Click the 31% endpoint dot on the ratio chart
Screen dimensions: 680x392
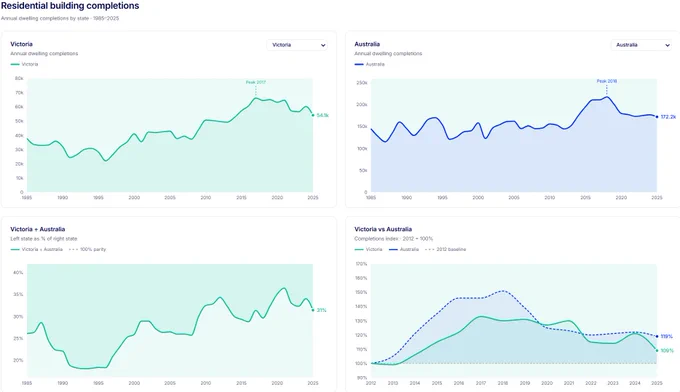click(x=313, y=310)
